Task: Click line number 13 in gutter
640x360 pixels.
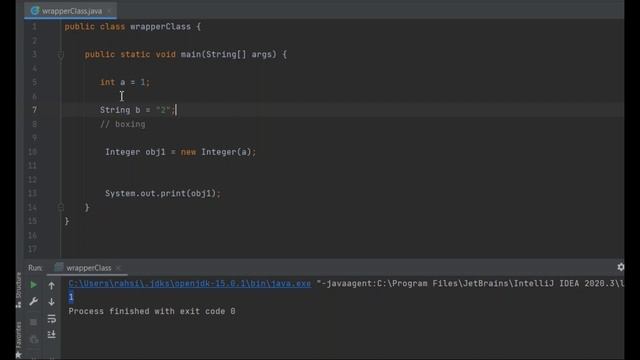Action: click(33, 193)
